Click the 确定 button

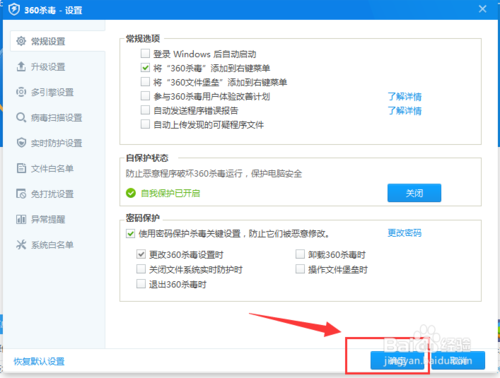point(397,360)
